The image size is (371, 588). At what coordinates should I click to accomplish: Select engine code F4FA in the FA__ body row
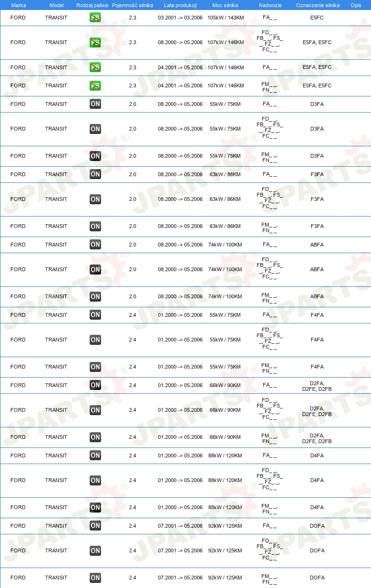[317, 315]
